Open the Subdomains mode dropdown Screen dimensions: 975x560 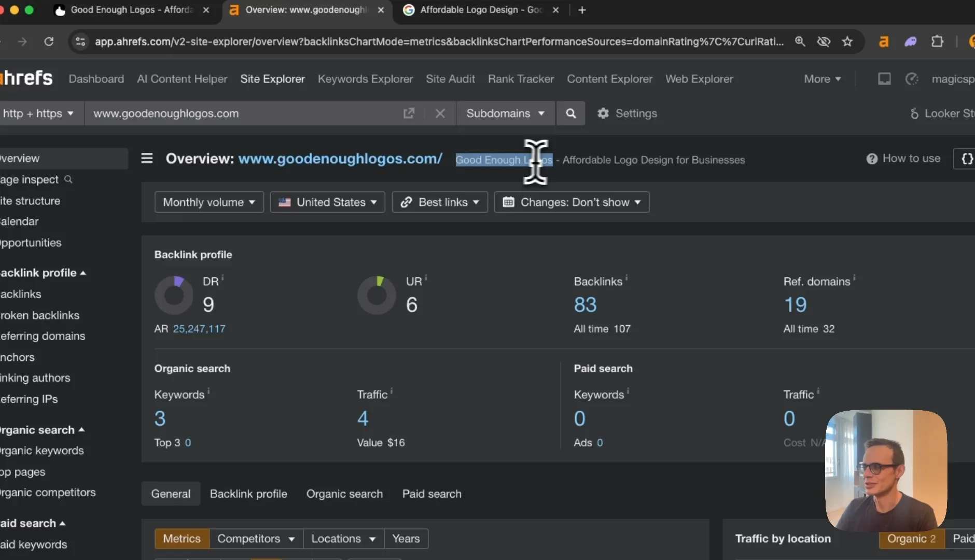[506, 113]
